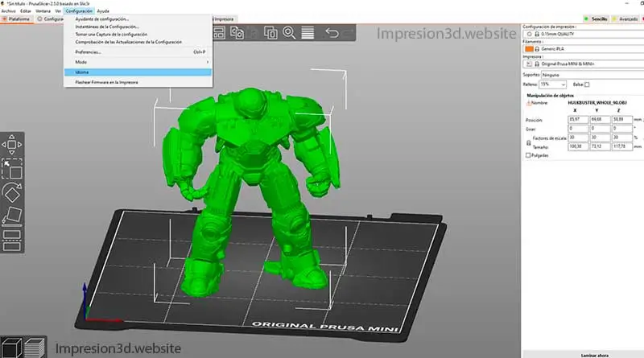The image size is (644, 358).
Task: Toggle the Balsa checkbox
Action: (x=587, y=84)
